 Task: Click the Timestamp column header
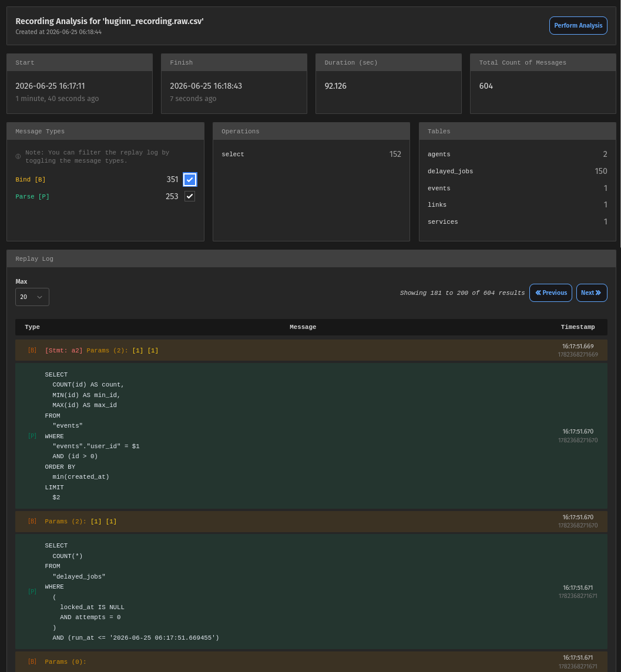click(578, 327)
